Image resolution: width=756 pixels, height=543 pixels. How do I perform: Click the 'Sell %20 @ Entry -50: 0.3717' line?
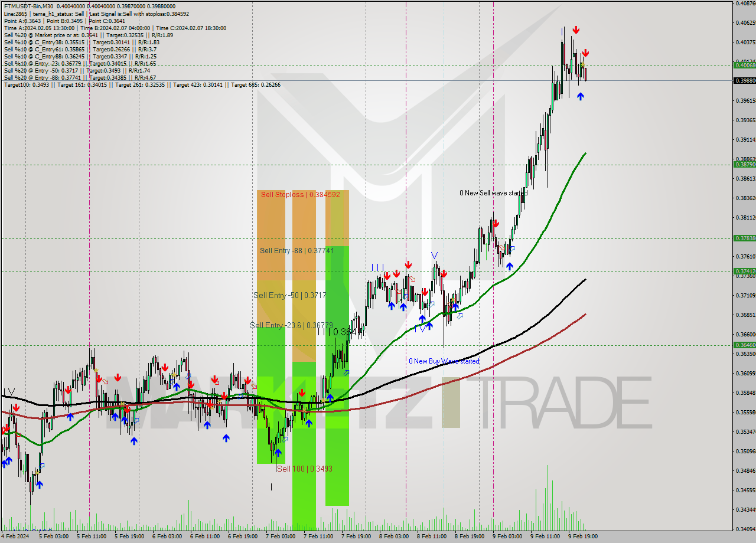[x=77, y=70]
